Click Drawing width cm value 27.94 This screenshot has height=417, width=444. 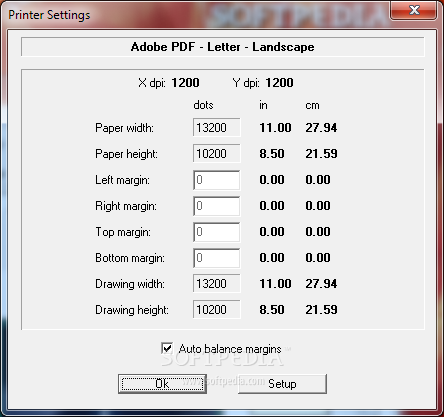[321, 284]
